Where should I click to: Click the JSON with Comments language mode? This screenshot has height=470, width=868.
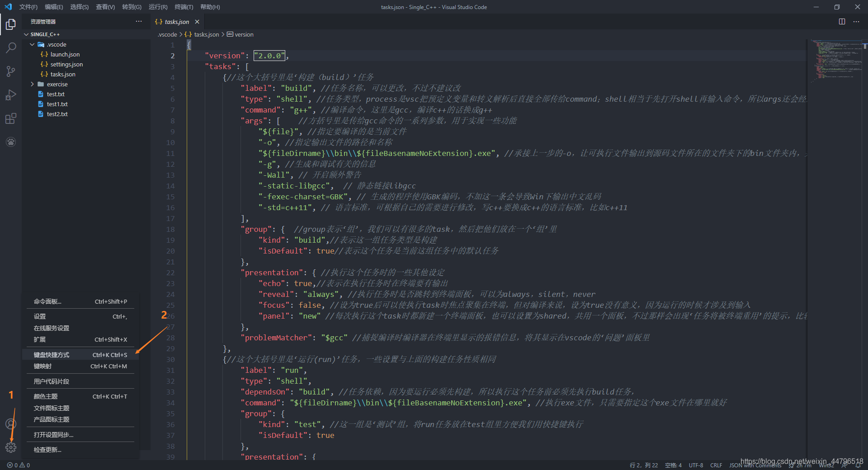(x=755, y=465)
